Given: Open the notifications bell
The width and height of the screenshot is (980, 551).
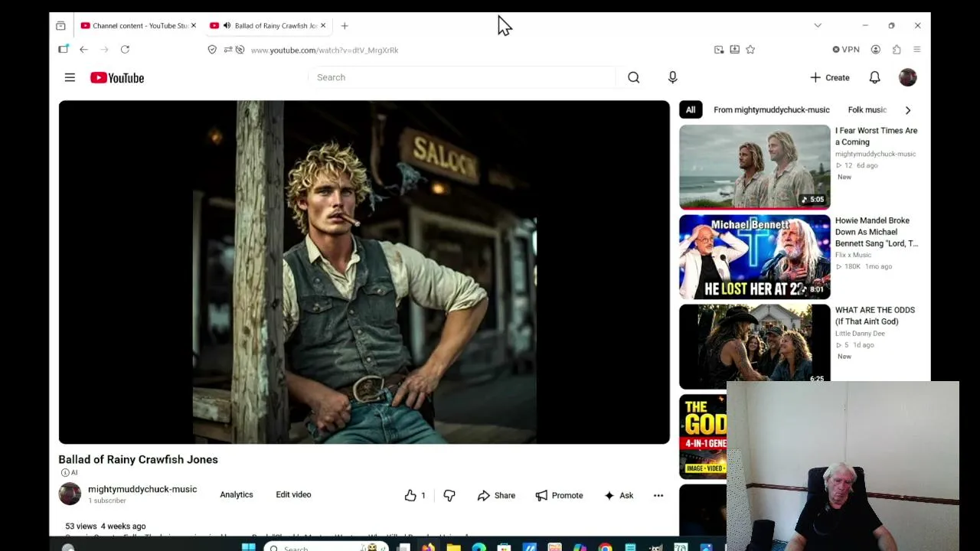Looking at the screenshot, I should [874, 77].
